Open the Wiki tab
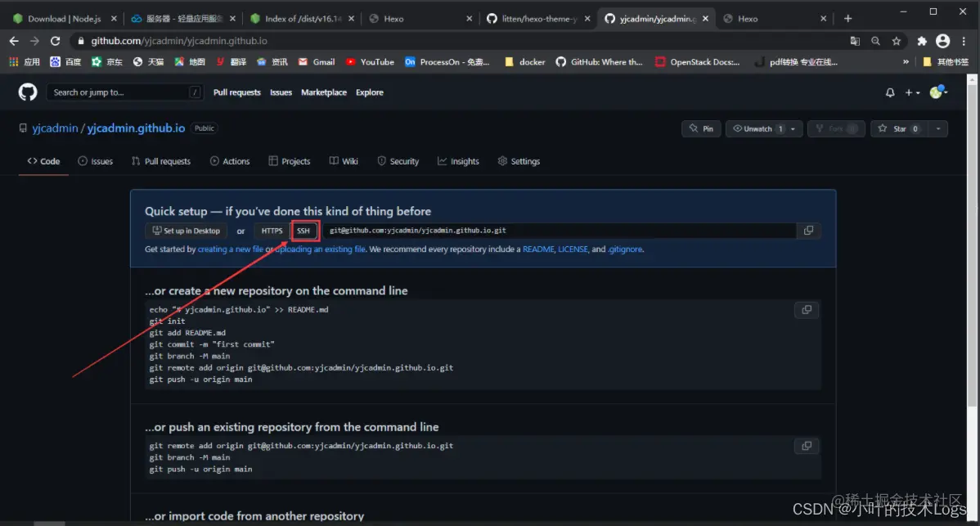 pos(344,161)
